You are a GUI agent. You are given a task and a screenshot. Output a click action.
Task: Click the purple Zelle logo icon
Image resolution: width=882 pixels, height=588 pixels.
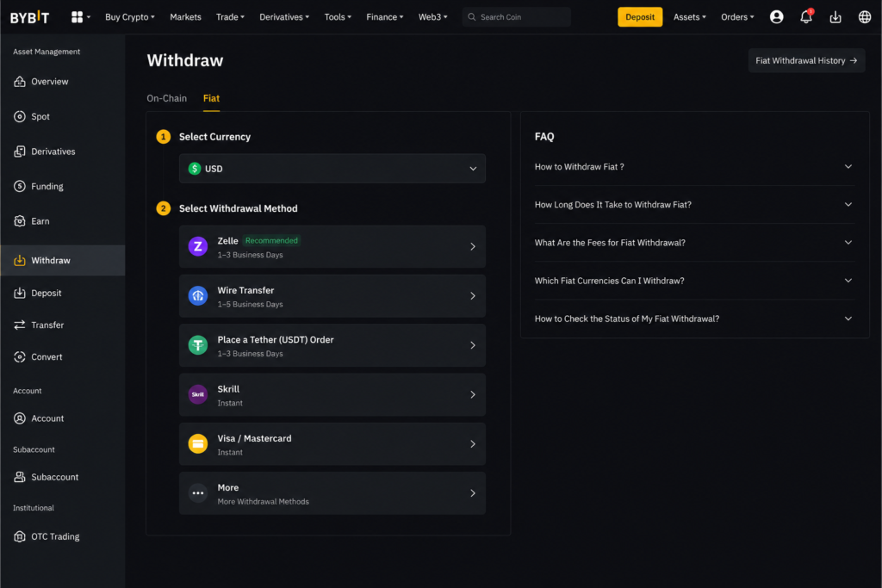(x=198, y=246)
